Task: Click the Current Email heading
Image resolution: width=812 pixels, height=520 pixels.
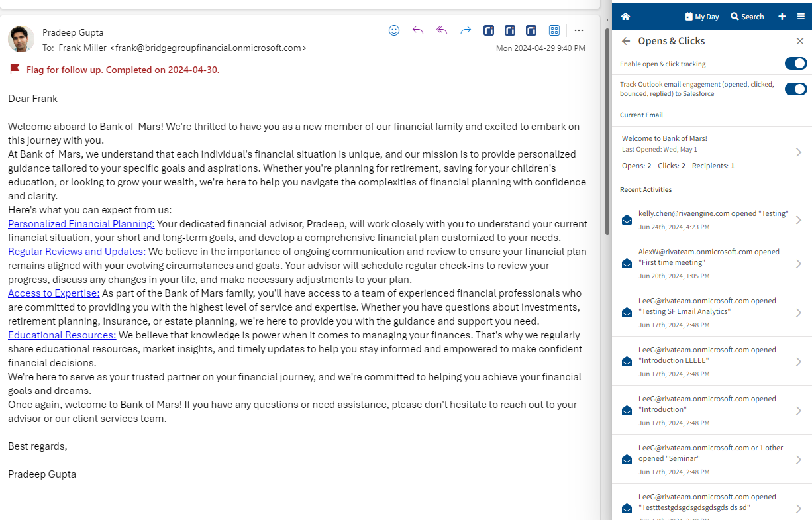Action: click(x=641, y=115)
